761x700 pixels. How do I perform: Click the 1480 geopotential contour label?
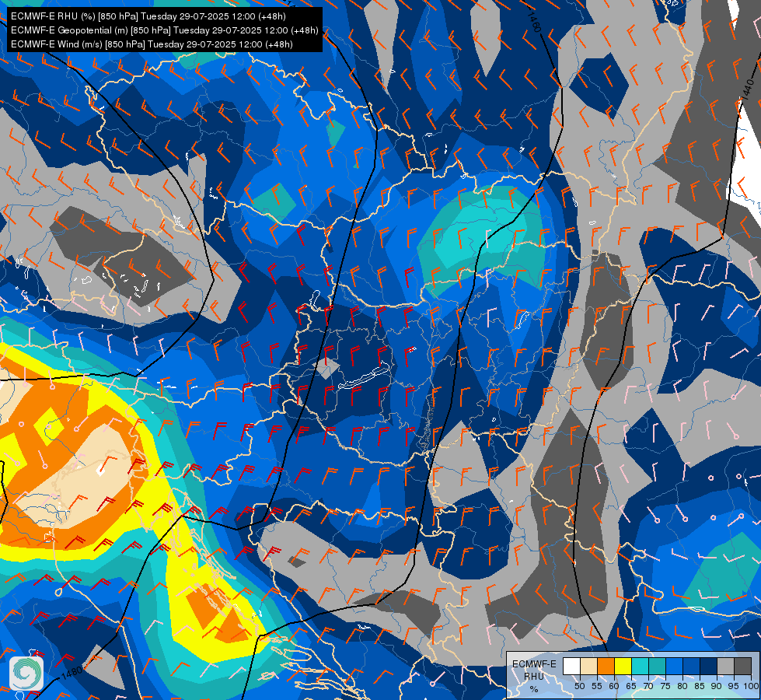(x=72, y=673)
